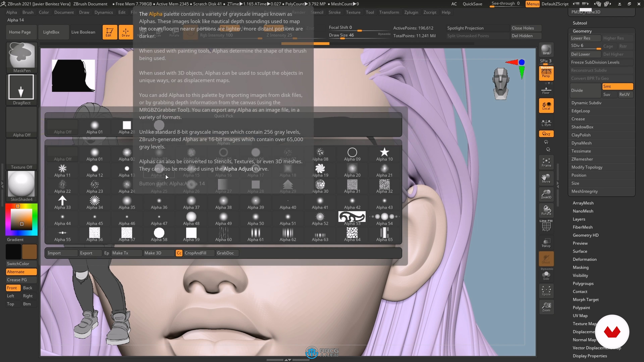Select the MaskPen brush icon
644x362 pixels.
pos(22,57)
